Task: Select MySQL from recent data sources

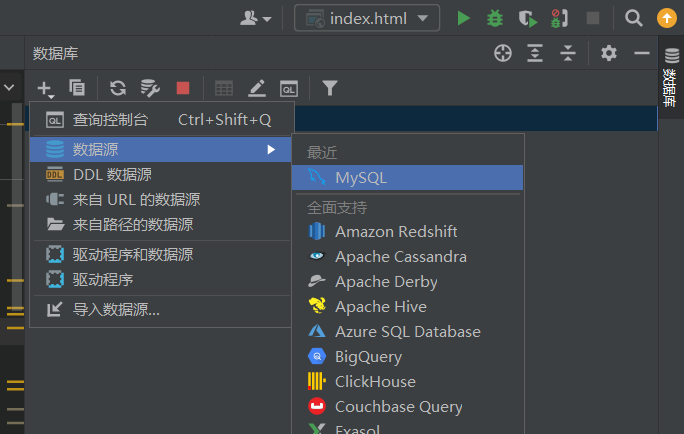Action: (407, 178)
